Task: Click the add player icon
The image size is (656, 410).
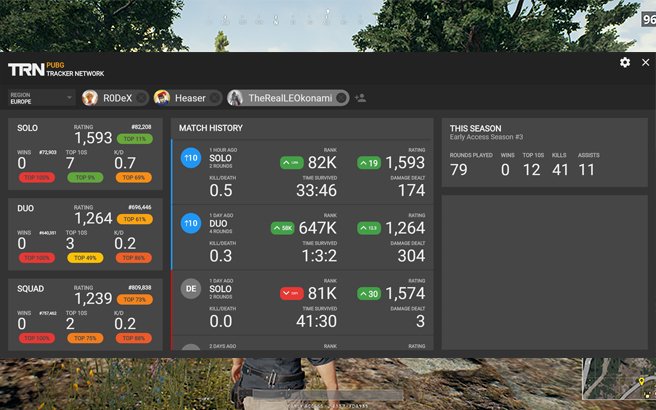Action: [360, 98]
